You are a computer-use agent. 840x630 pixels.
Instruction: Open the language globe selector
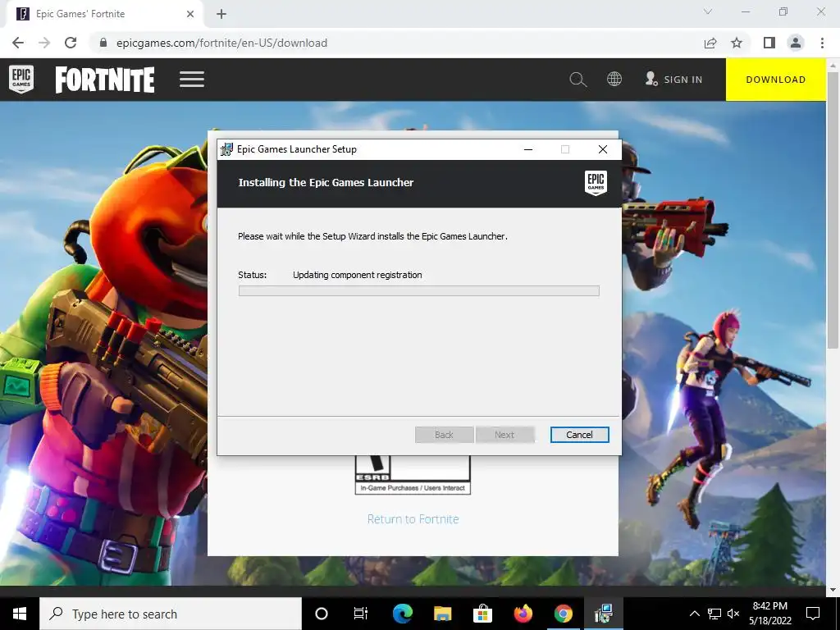coord(614,80)
